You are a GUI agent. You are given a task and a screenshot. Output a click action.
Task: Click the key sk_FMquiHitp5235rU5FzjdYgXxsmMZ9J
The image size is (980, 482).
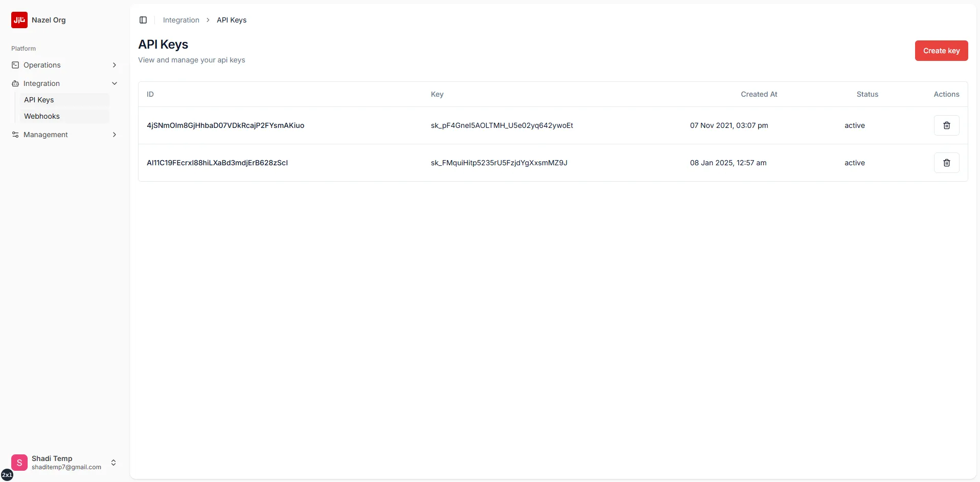coord(499,163)
